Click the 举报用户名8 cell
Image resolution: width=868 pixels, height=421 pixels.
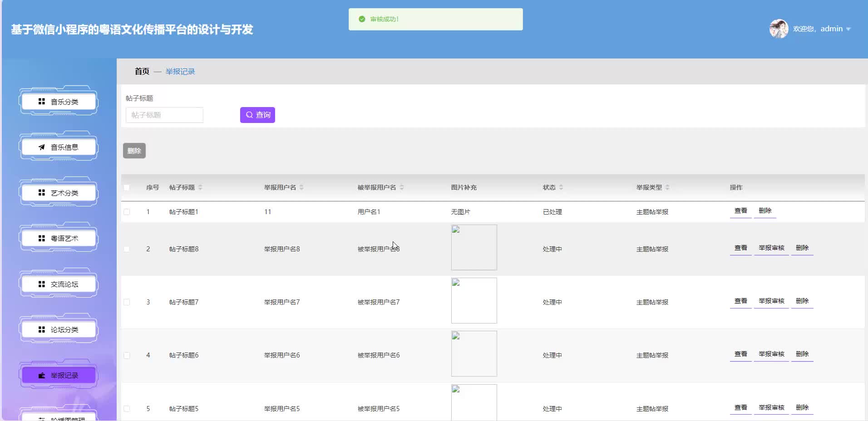tap(282, 249)
